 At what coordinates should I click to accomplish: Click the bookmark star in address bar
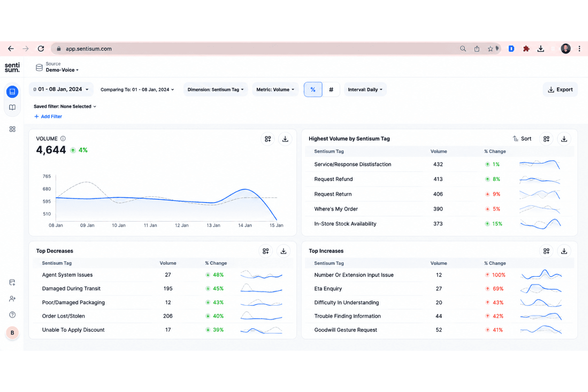pyautogui.click(x=490, y=48)
